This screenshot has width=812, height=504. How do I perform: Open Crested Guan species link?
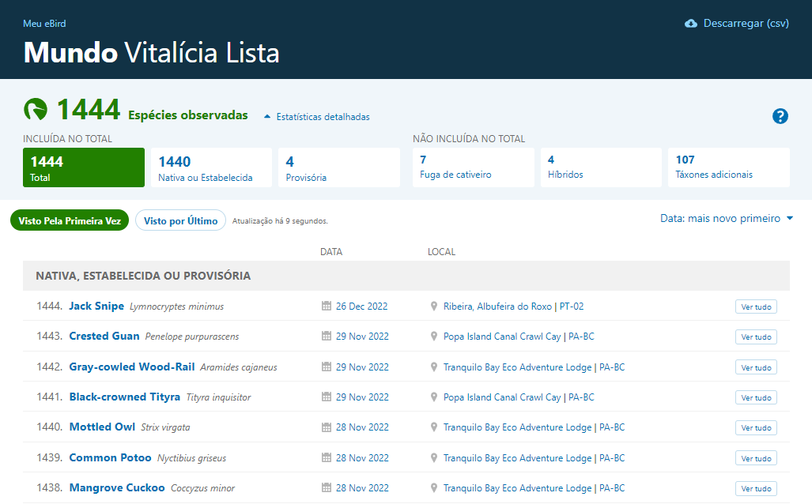click(104, 336)
